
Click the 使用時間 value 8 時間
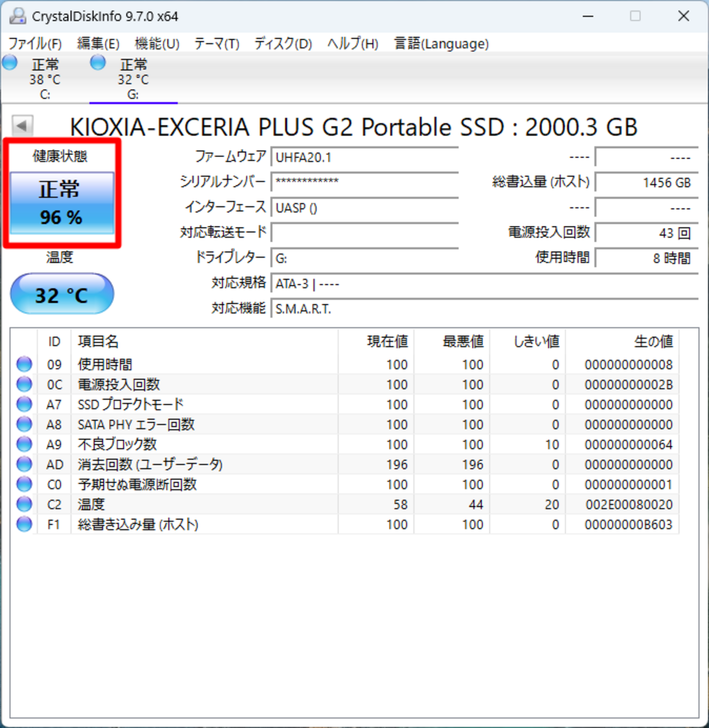click(646, 258)
